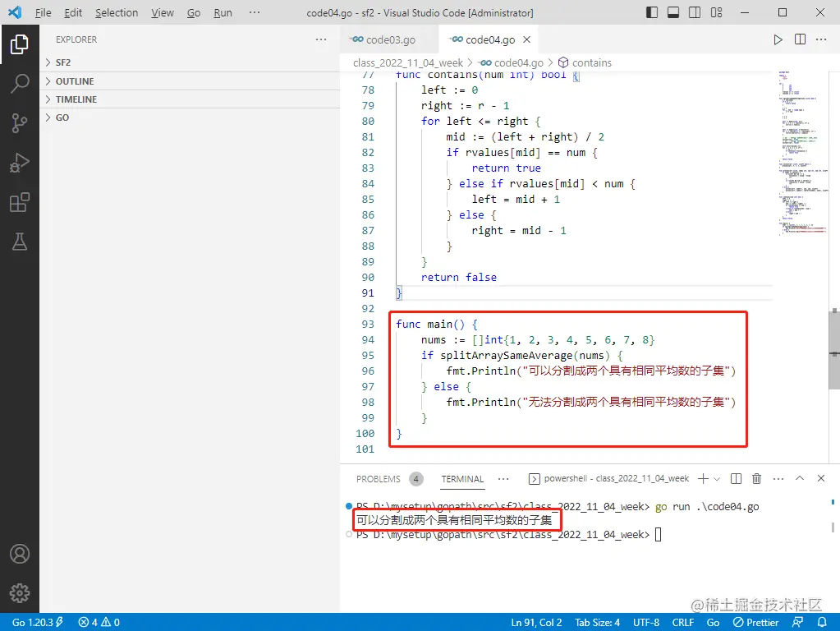Open the Explorer view in activity bar
This screenshot has width=840, height=631.
pyautogui.click(x=19, y=44)
